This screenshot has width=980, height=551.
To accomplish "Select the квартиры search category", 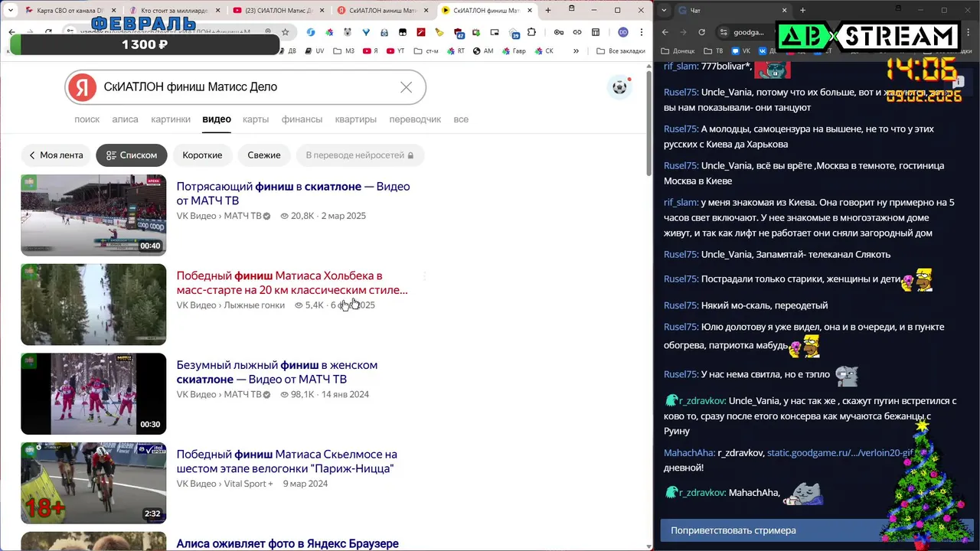I will coord(356,119).
